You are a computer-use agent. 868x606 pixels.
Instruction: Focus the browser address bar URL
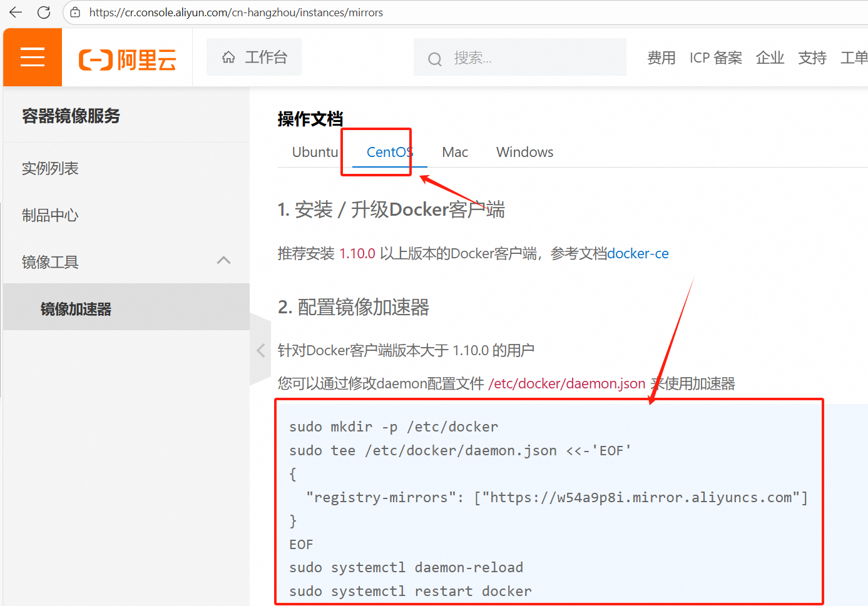(236, 13)
